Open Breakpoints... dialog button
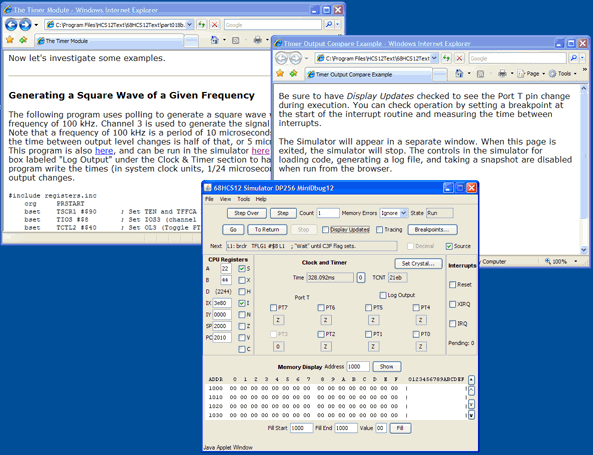The image size is (593, 455). click(432, 230)
